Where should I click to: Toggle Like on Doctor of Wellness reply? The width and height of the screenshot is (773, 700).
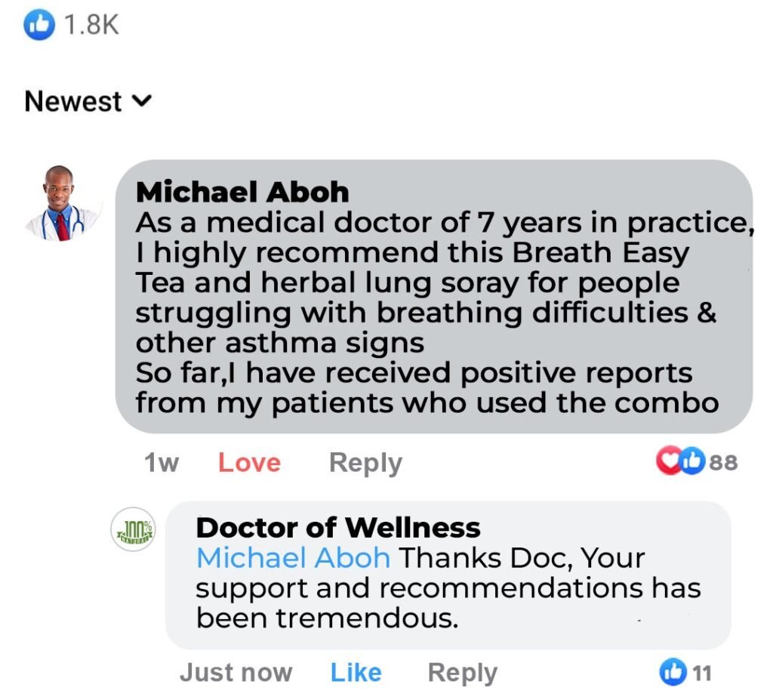pos(356,672)
